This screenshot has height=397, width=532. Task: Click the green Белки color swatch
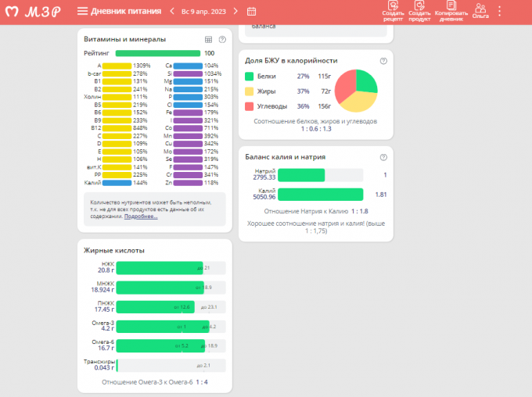point(249,77)
